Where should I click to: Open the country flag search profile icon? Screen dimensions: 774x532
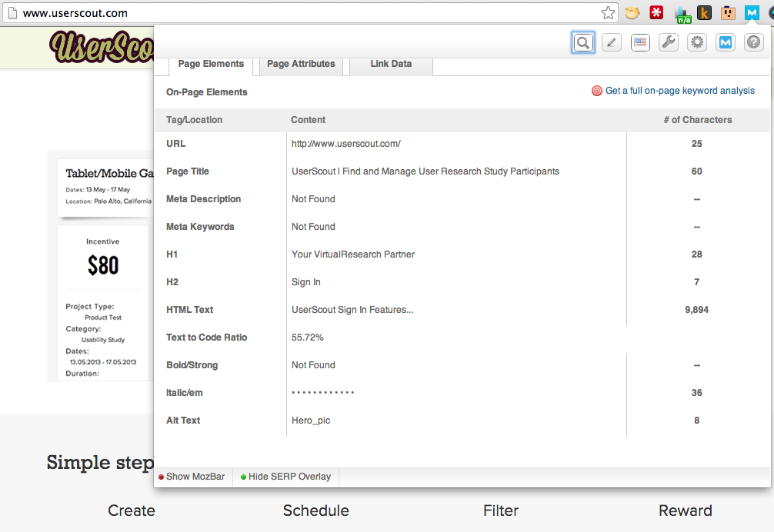coord(640,43)
